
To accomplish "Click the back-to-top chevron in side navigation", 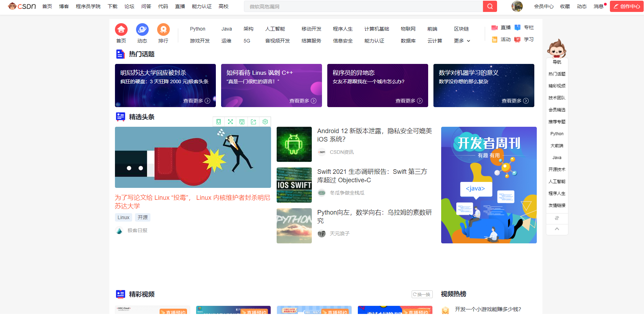I will point(557,229).
